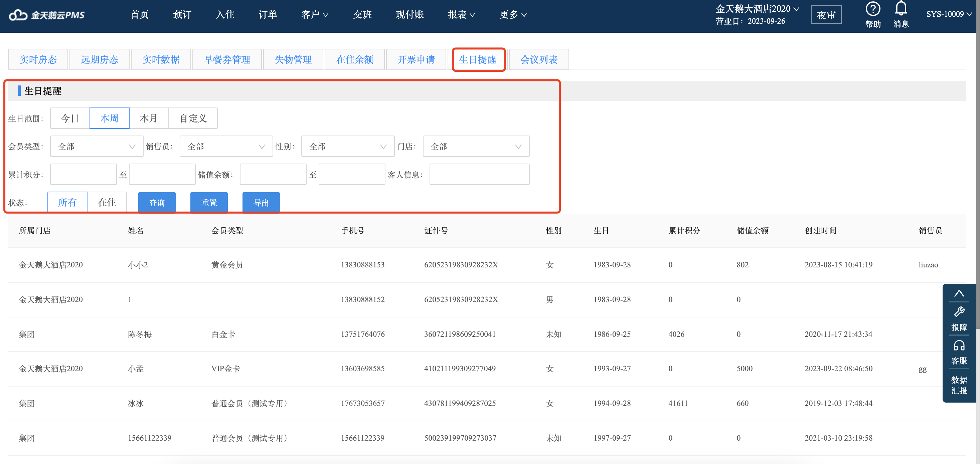This screenshot has width=980, height=464.
Task: Click ID number 500239199709273037
Action: [x=460, y=438]
